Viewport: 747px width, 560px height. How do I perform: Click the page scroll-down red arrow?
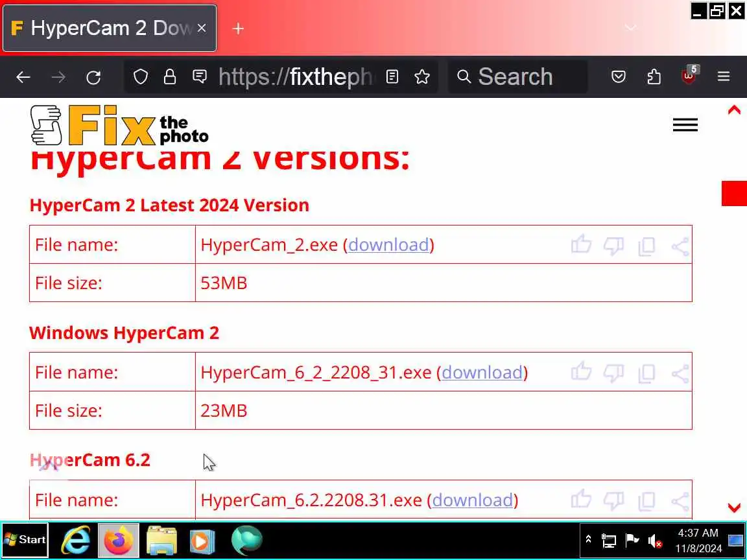click(x=734, y=507)
